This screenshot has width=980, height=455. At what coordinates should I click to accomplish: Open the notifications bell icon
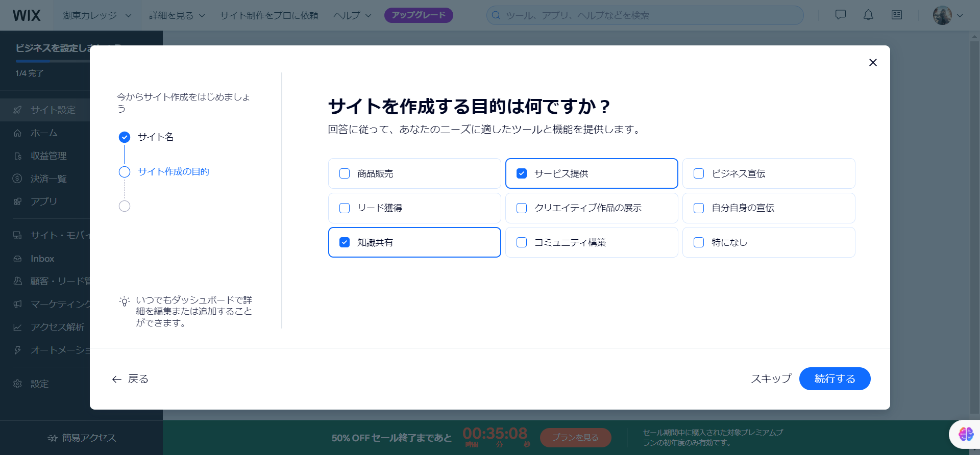(868, 15)
